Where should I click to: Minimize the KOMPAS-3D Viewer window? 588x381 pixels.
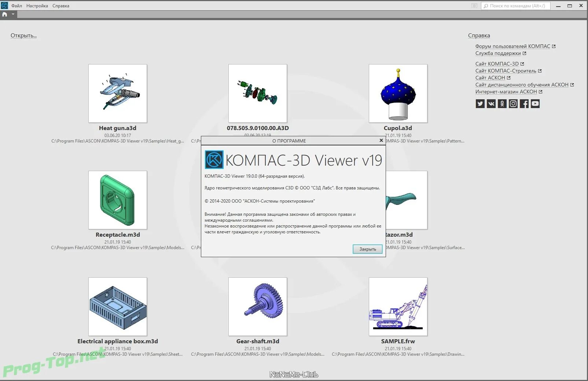[558, 6]
